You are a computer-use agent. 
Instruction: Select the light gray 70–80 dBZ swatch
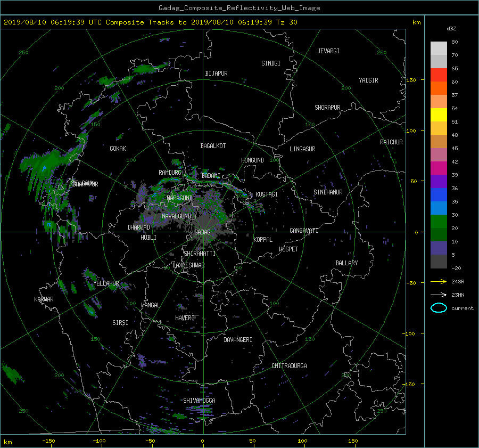tap(439, 48)
